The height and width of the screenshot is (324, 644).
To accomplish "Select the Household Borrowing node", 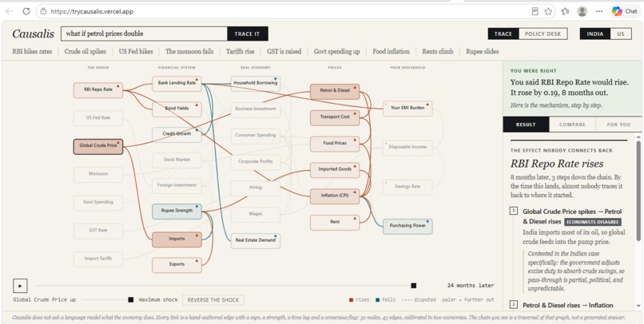I will tap(256, 83).
